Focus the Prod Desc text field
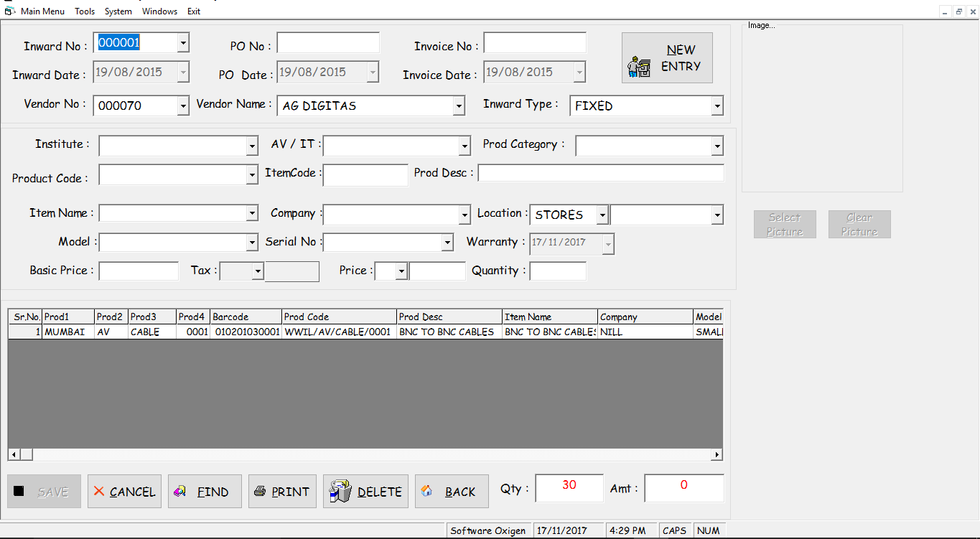 click(601, 173)
